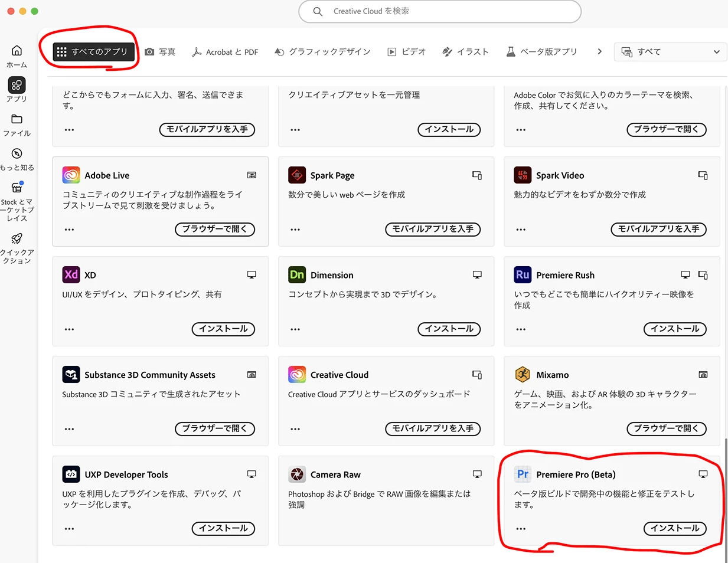
Task: Click desktop platform icon on XD card
Action: click(252, 275)
